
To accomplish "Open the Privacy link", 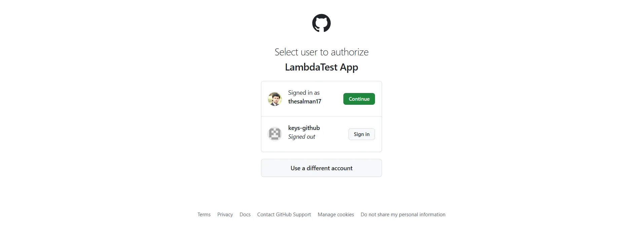I will click(x=225, y=214).
